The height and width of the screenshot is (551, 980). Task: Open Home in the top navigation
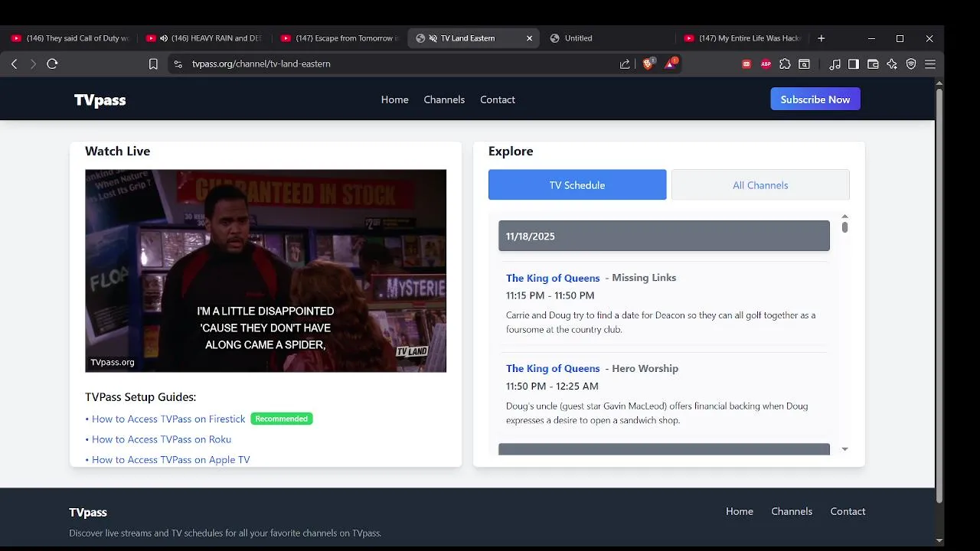tap(394, 99)
